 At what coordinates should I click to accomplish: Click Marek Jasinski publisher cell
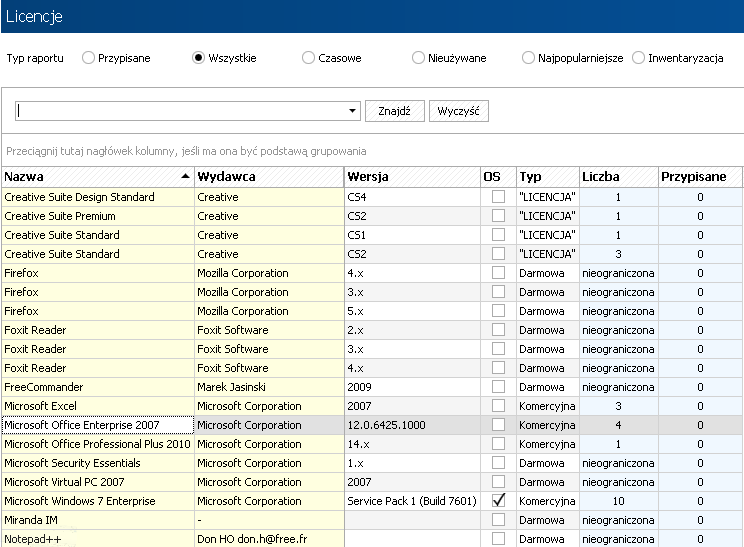tap(269, 387)
